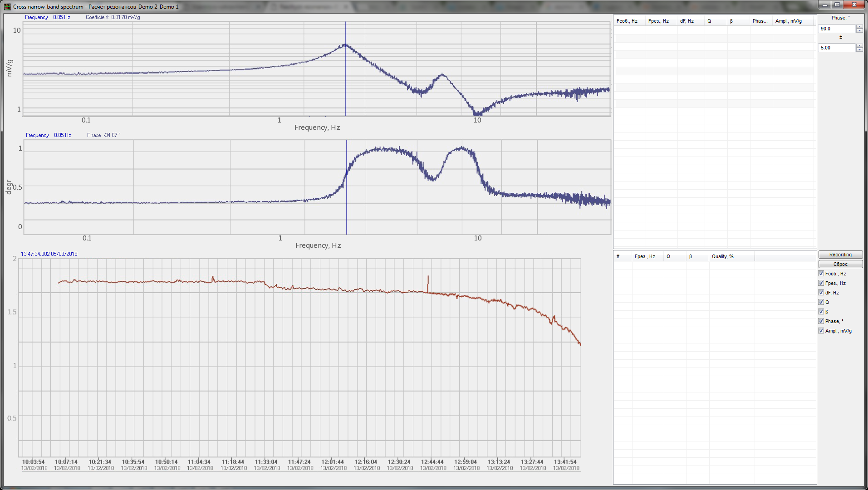This screenshot has height=490, width=868.
Task: Toggle the dF, Hz checkbox
Action: pyautogui.click(x=821, y=292)
